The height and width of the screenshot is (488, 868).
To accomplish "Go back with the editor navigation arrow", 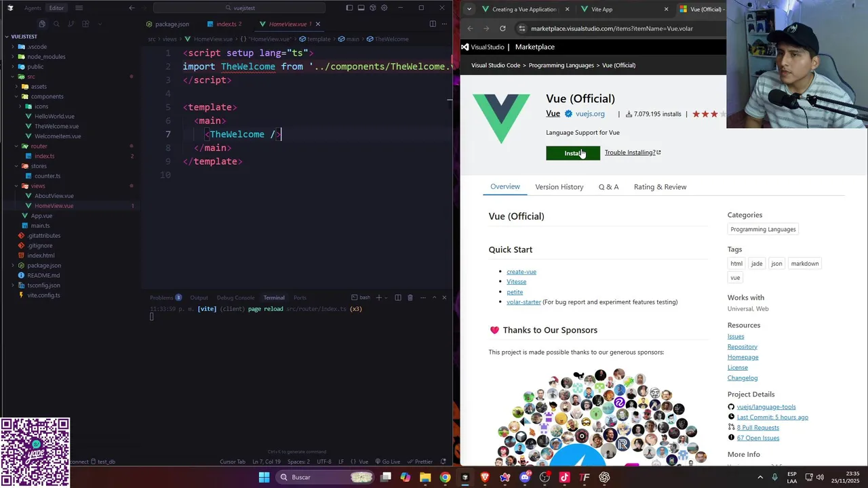I will (x=132, y=8).
